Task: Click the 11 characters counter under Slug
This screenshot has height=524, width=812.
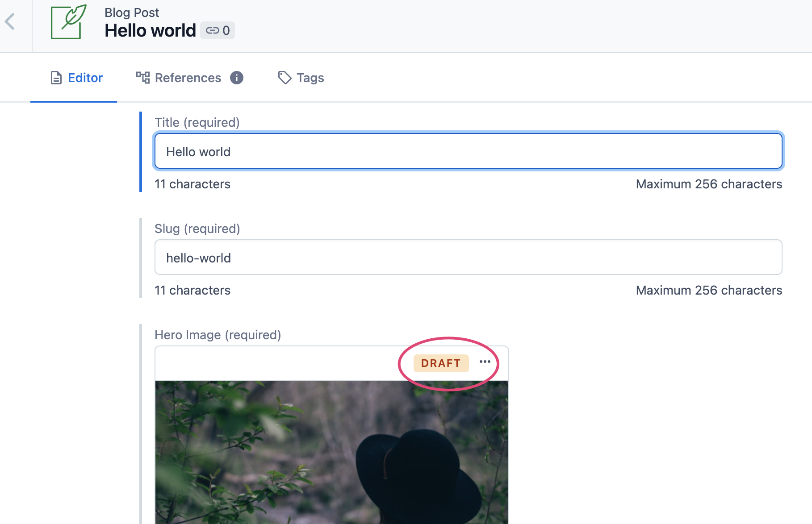Action: 192,290
